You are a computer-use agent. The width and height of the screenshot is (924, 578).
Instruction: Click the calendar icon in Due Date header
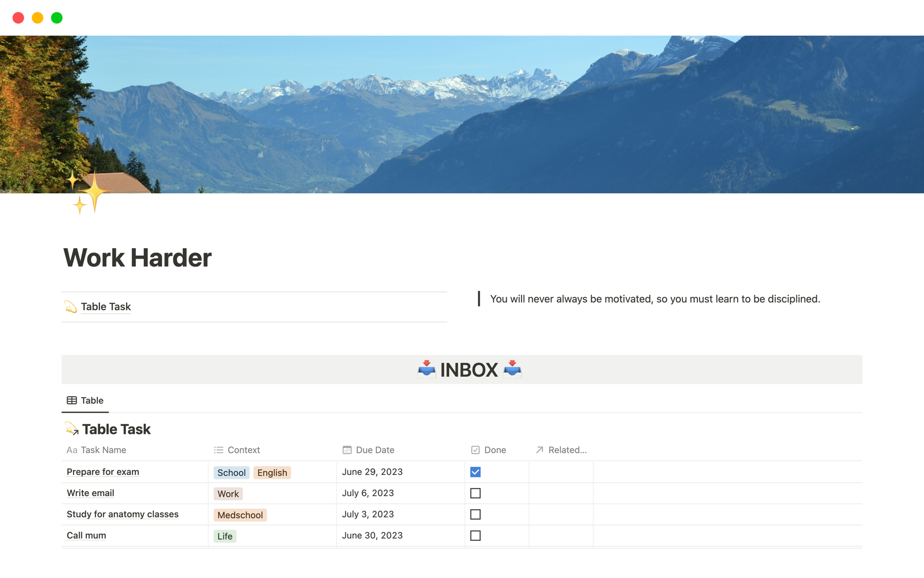coord(347,450)
